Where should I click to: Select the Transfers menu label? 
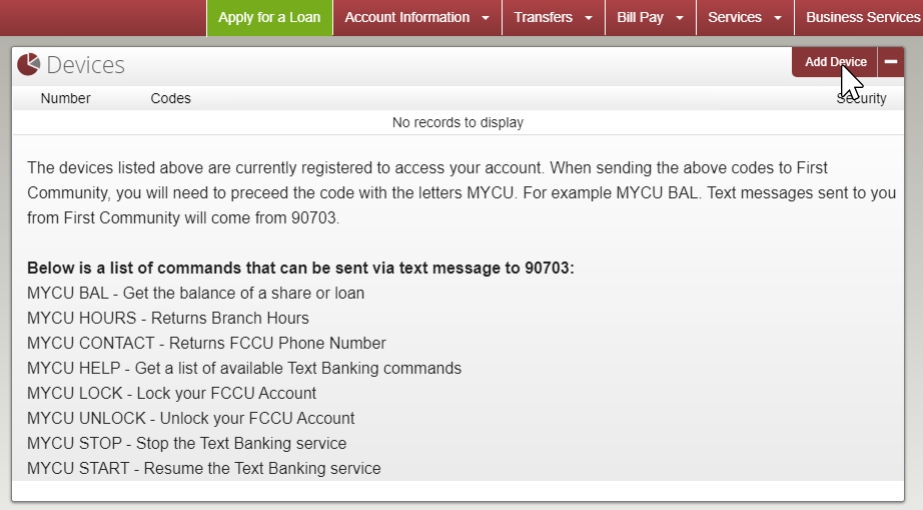[543, 17]
